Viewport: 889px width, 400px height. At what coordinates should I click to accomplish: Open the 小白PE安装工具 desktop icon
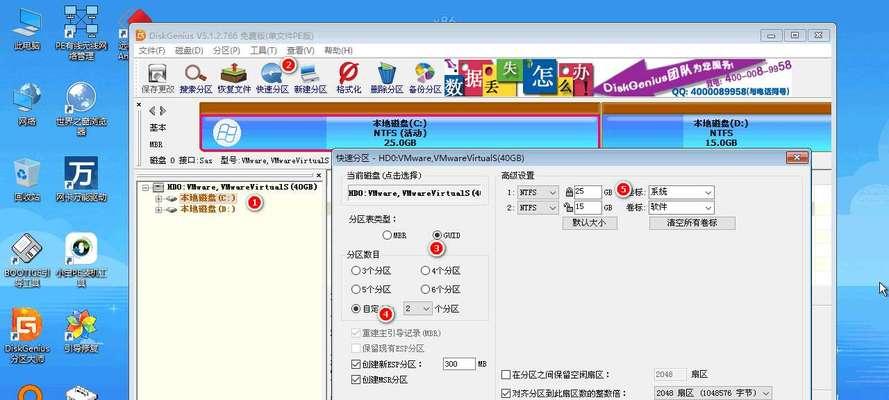(81, 259)
